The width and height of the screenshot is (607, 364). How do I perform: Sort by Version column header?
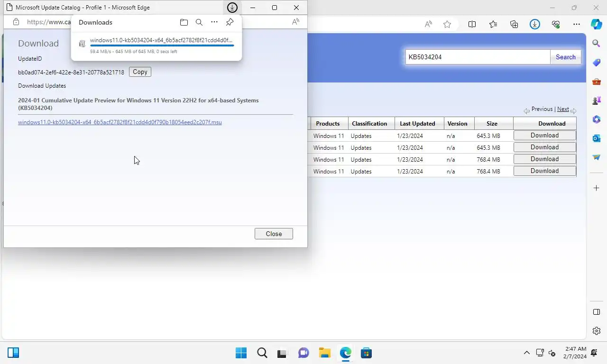[x=457, y=124]
